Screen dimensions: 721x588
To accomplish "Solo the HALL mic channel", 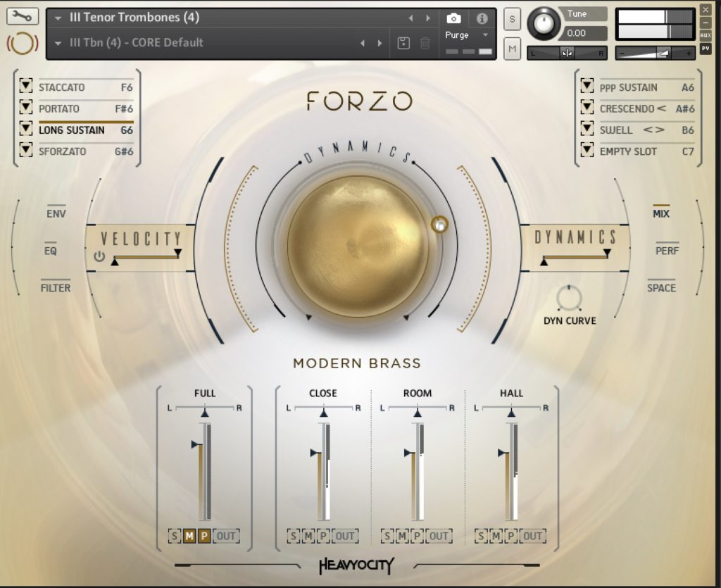I will click(481, 536).
